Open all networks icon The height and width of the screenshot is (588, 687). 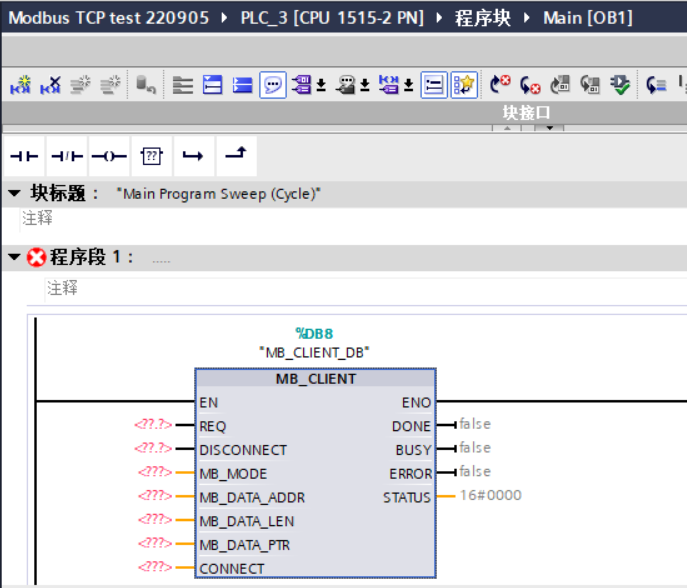pyautogui.click(x=212, y=85)
